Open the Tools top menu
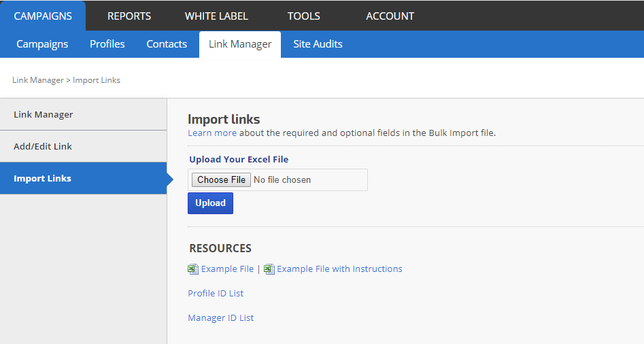This screenshot has height=344, width=644. pos(303,16)
